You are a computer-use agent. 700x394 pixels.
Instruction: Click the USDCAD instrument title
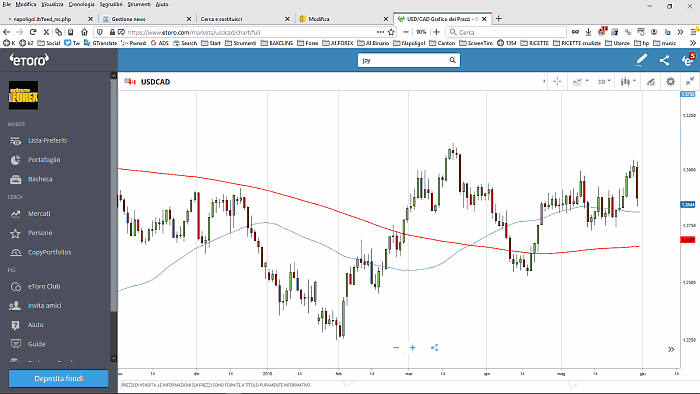155,82
